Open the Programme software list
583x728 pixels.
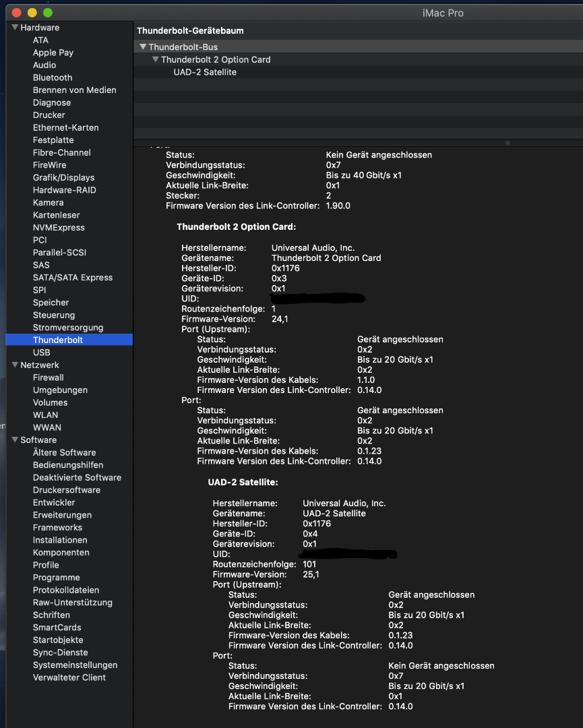click(56, 578)
